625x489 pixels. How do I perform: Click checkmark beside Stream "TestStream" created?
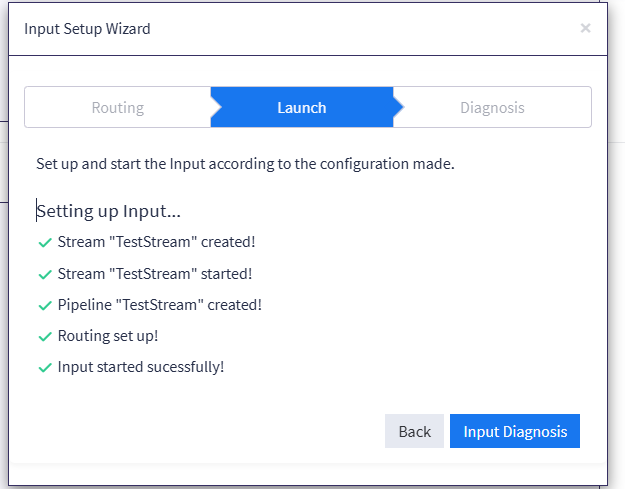(x=45, y=243)
